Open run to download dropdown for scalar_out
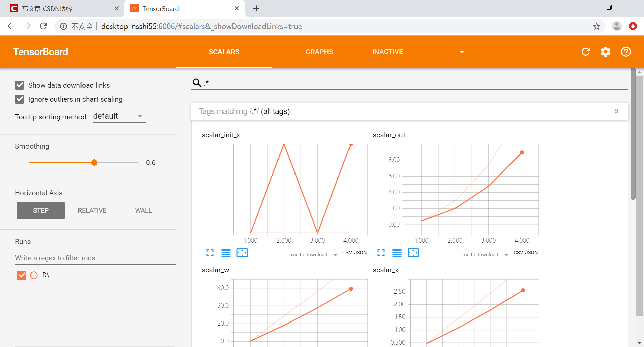644x347 pixels. 487,255
